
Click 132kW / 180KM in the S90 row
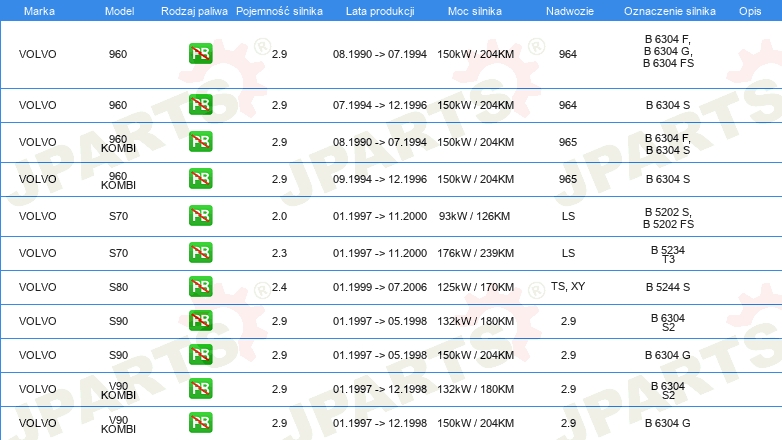tap(475, 321)
